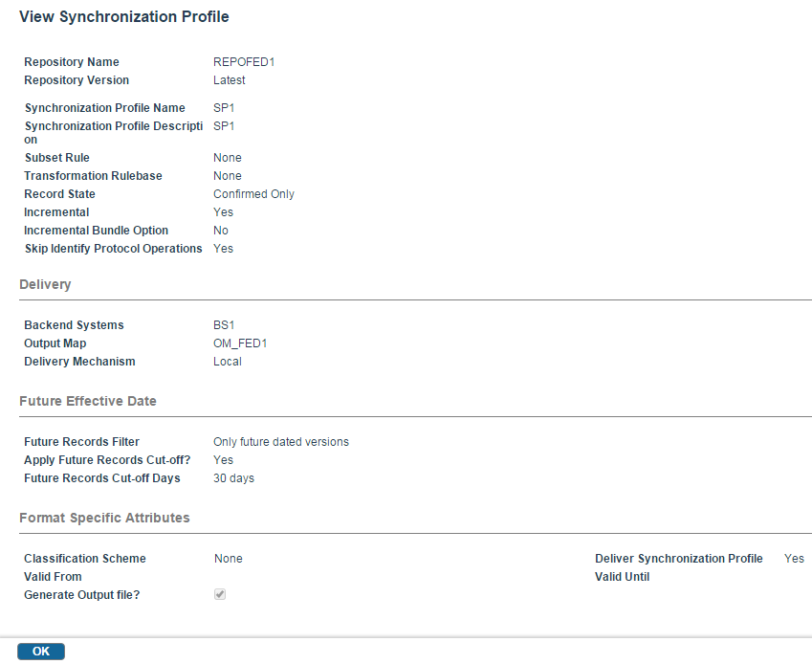
Task: Select the REPOFED1 repository name value
Action: 244,62
